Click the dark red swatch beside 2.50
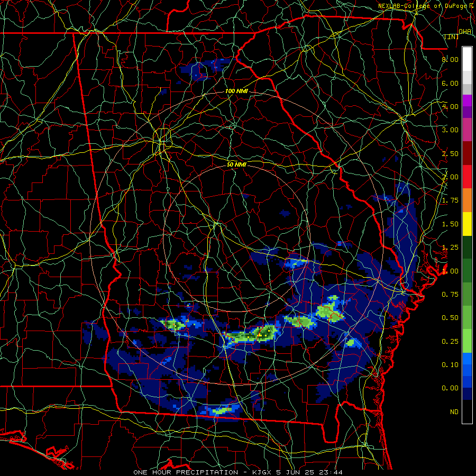476x476 pixels. click(x=467, y=153)
